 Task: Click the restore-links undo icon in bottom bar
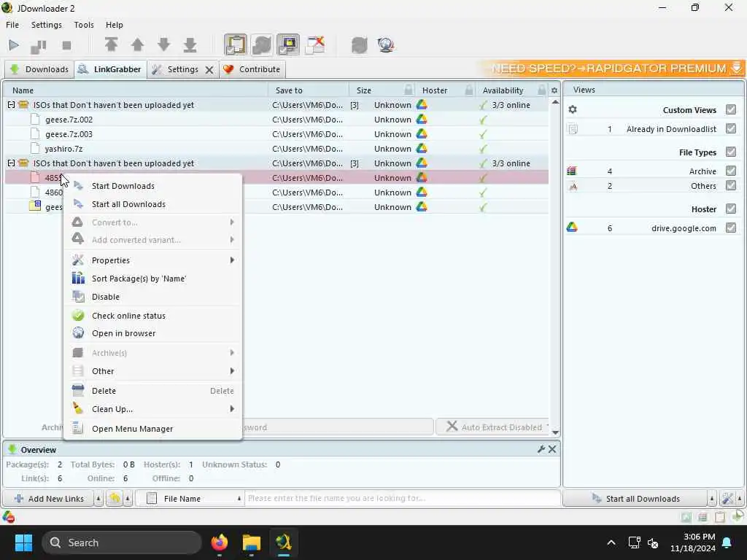tap(115, 499)
